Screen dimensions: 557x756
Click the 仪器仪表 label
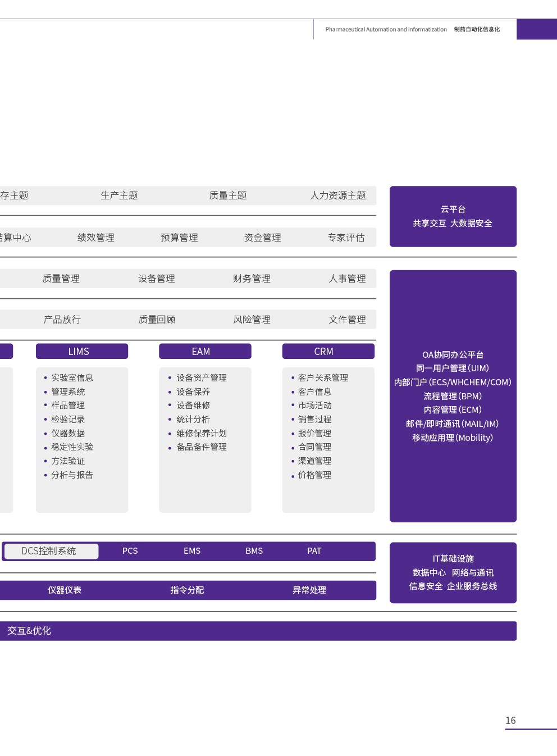point(65,590)
